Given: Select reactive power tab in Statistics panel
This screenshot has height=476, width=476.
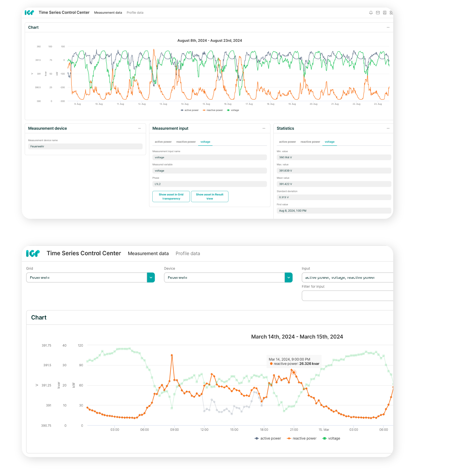Looking at the screenshot, I should coord(310,142).
